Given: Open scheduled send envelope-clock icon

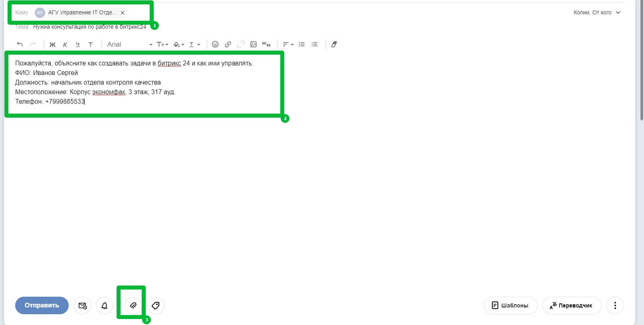Looking at the screenshot, I should [82, 305].
